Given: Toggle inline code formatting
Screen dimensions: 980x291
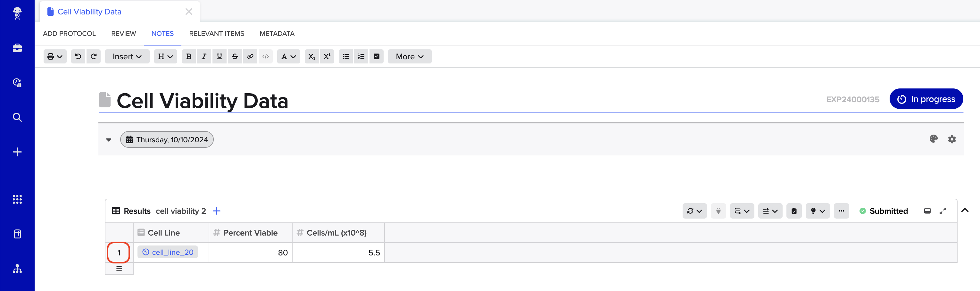Looking at the screenshot, I should pos(266,56).
